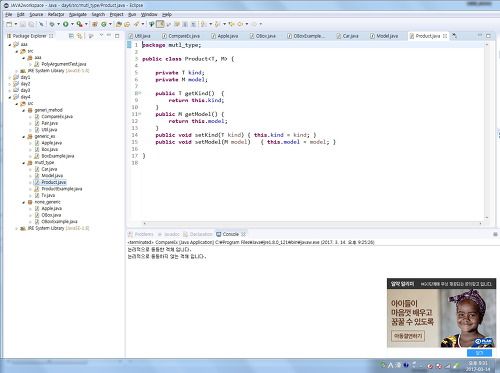Open the Refactor menu
500x373 pixels.
[x=56, y=14]
